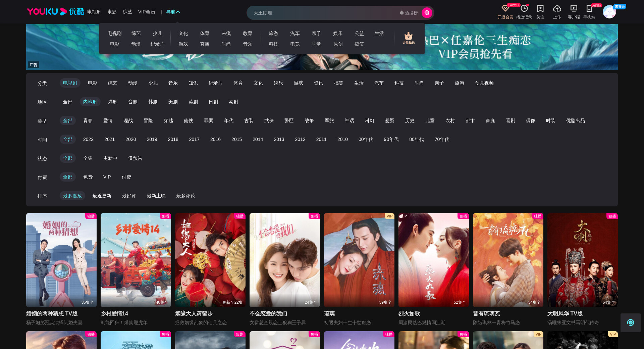Open VIP membership diamond icon

pyautogui.click(x=505, y=9)
